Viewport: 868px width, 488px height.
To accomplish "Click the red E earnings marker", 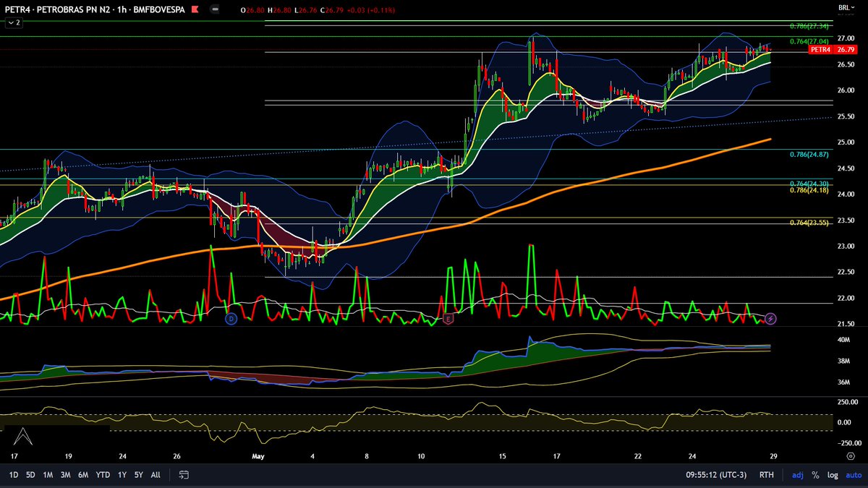I will (x=448, y=318).
